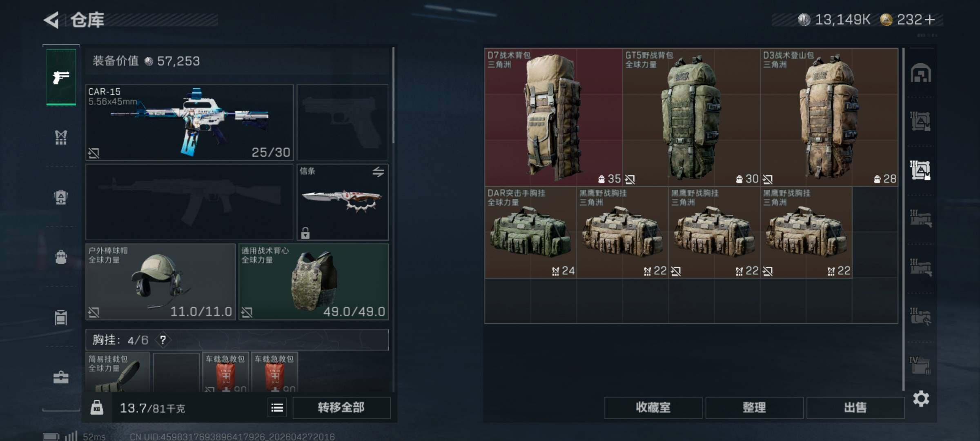Toggle the swap arrows on melee knife slot
The height and width of the screenshot is (441, 980).
click(378, 172)
